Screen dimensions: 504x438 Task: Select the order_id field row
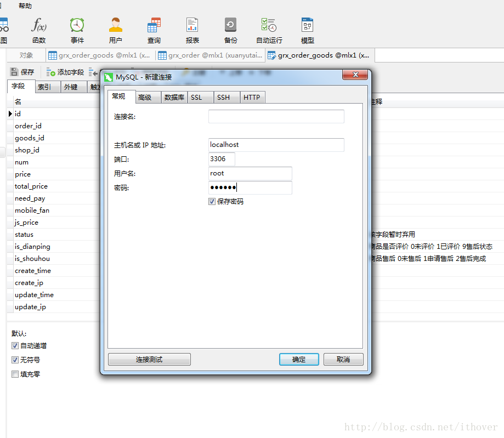54,126
